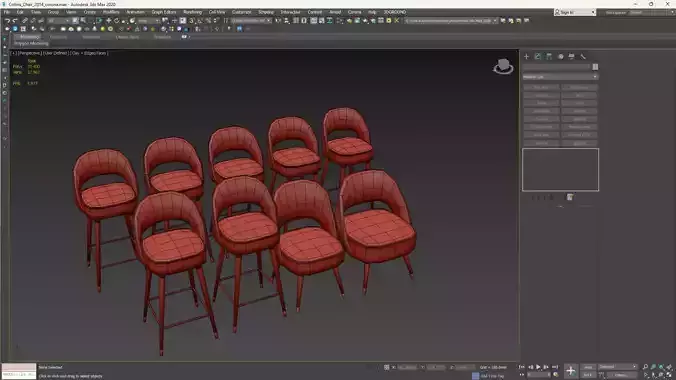Switch to the Hierarchy command panel
This screenshot has width=676, height=380.
click(549, 57)
